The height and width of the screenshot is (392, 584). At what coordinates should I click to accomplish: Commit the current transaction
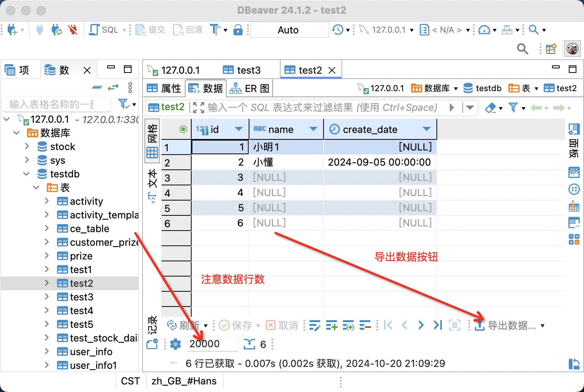pos(150,29)
